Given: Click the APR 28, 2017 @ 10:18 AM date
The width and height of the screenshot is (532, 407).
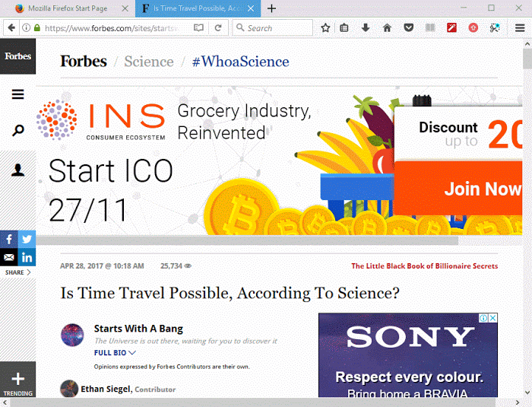Looking at the screenshot, I should click(x=102, y=266).
